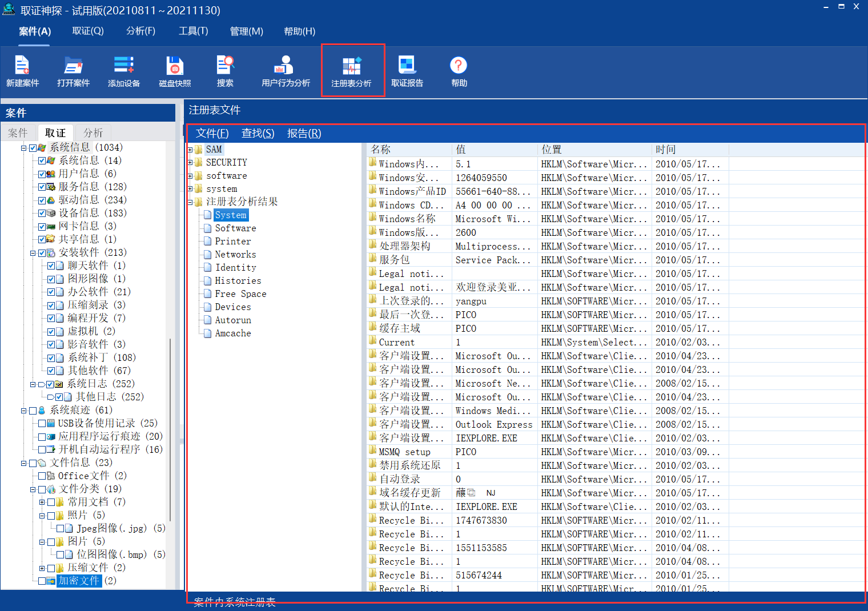
Task: Click the SAM folder icon
Action: [x=198, y=150]
